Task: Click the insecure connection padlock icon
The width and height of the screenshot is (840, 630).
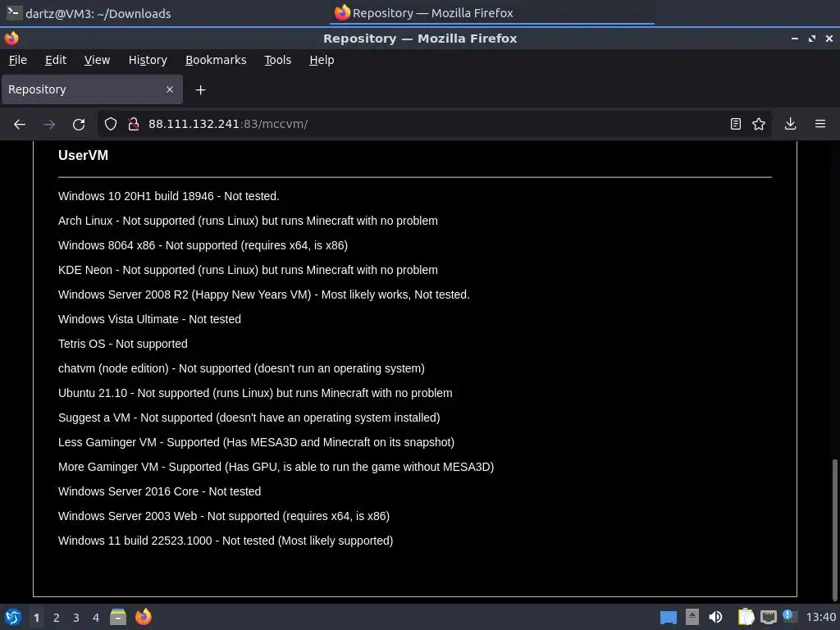Action: [134, 125]
